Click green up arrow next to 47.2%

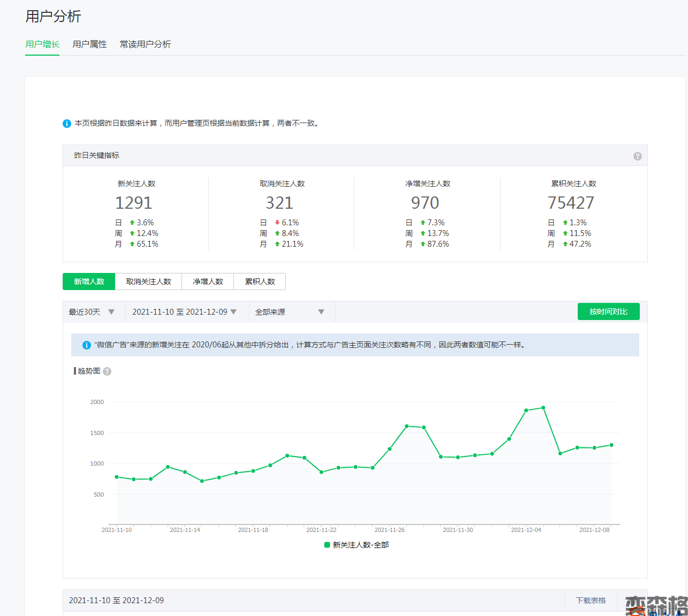(565, 244)
